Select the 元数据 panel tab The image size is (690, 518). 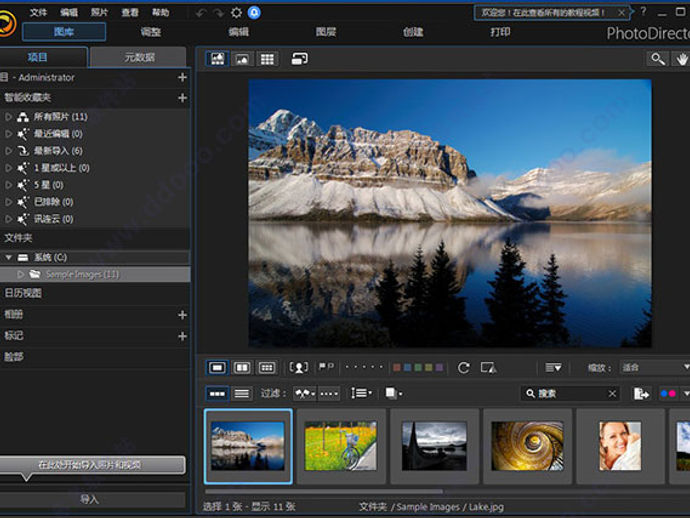tap(138, 57)
